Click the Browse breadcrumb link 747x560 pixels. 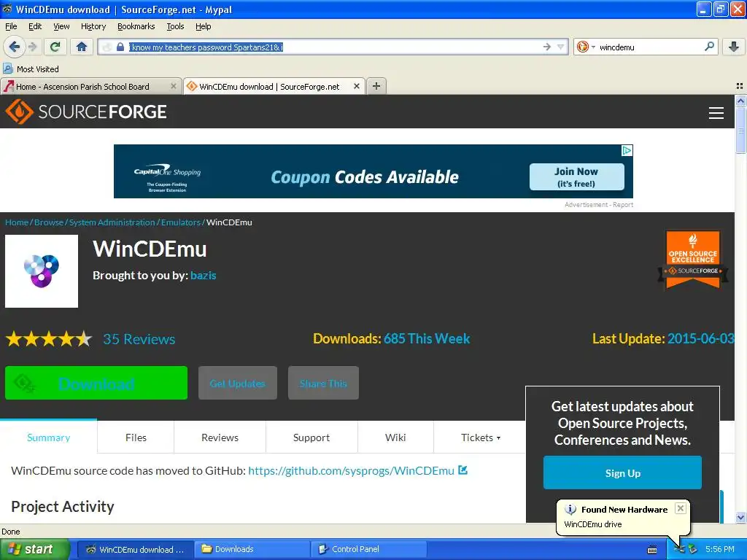click(x=49, y=222)
